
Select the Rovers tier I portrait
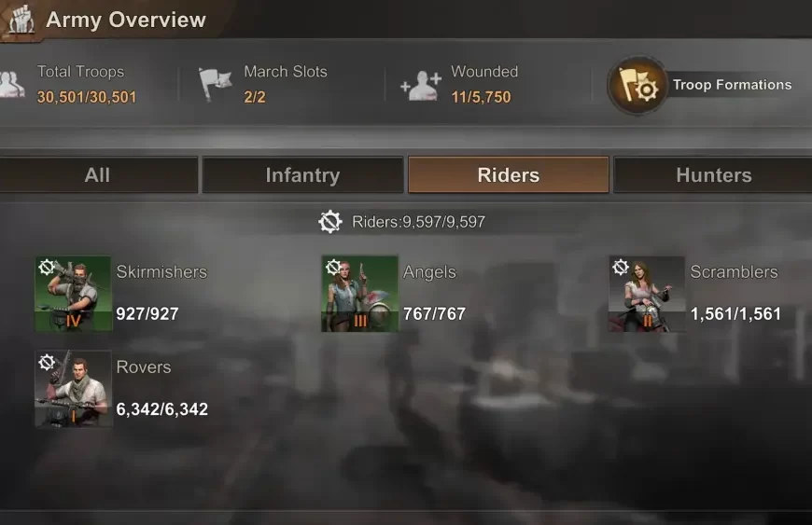click(x=73, y=389)
